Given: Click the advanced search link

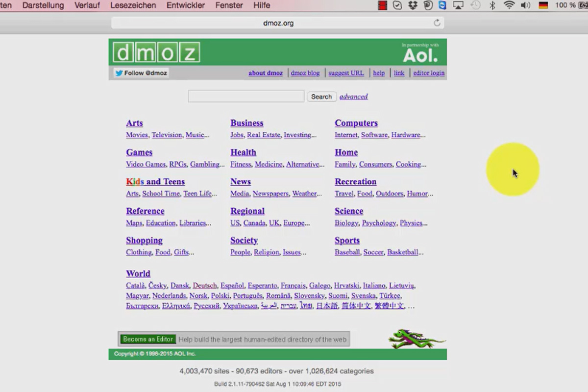Looking at the screenshot, I should [x=353, y=97].
